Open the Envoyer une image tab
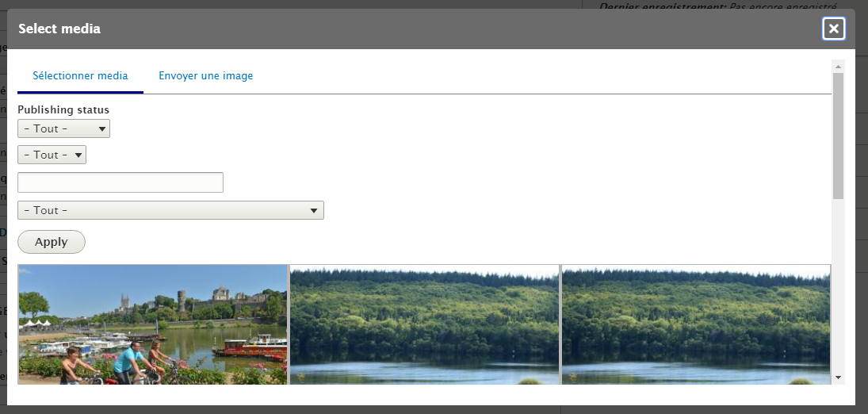The image size is (868, 414). pyautogui.click(x=206, y=76)
